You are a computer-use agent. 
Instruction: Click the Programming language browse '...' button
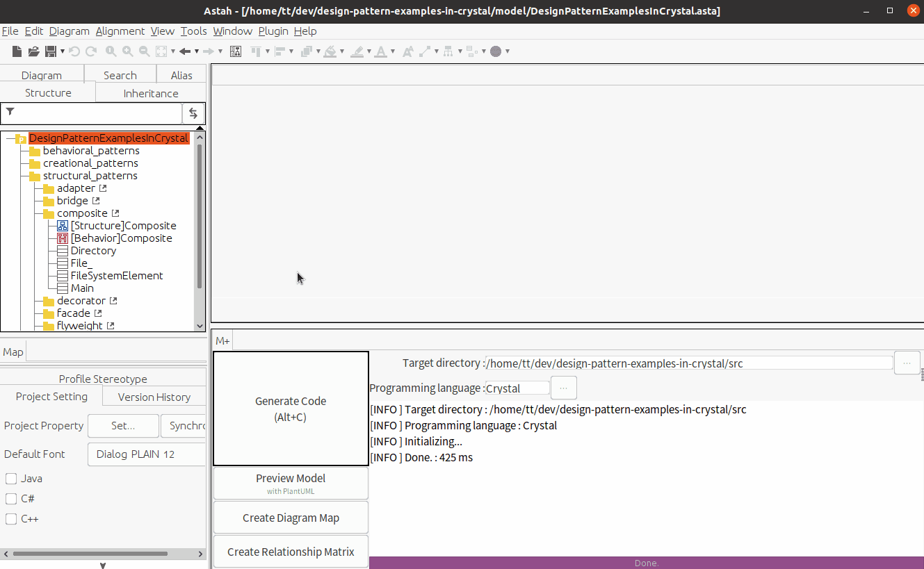pos(563,388)
